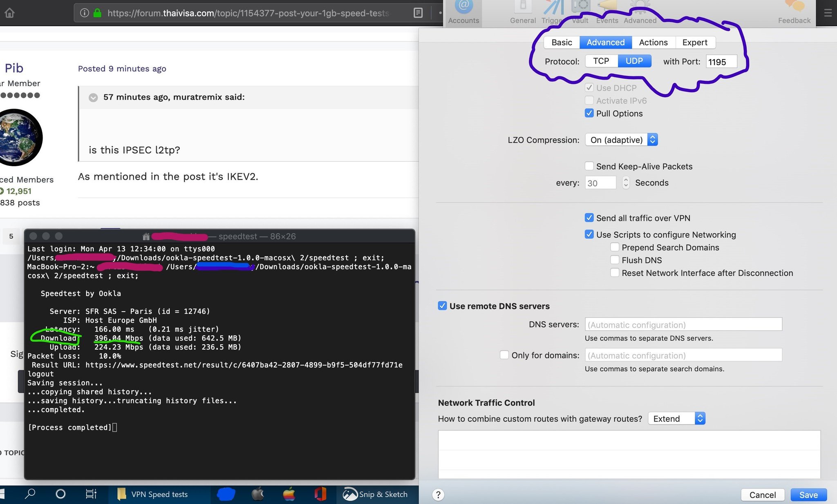Adjust the keep-alive seconds stepper

[626, 182]
